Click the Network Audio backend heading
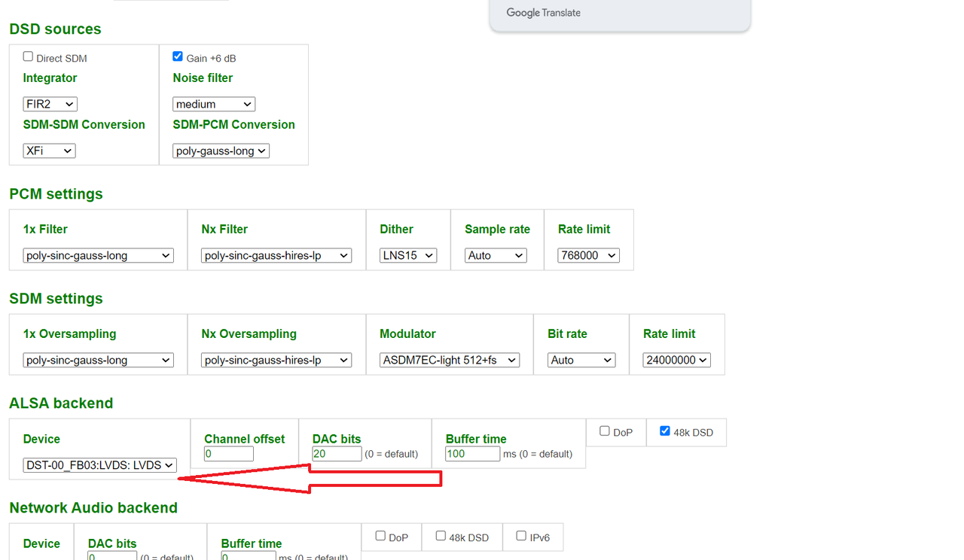The height and width of the screenshot is (560, 964). (93, 508)
